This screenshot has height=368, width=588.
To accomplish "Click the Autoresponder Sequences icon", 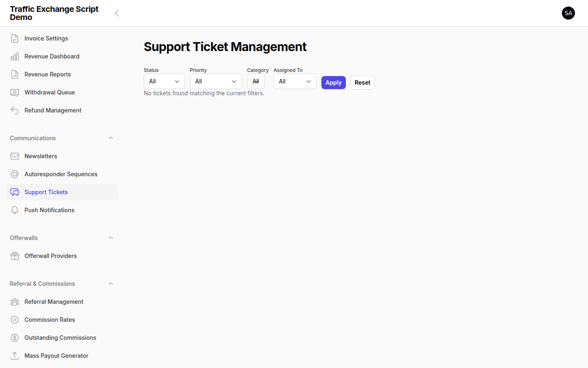I will click(15, 174).
